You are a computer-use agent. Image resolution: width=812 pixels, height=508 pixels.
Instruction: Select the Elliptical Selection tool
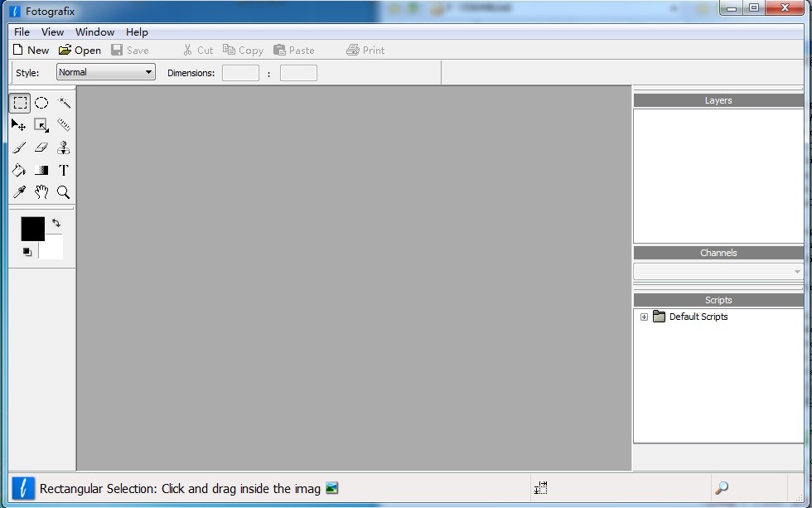point(41,104)
